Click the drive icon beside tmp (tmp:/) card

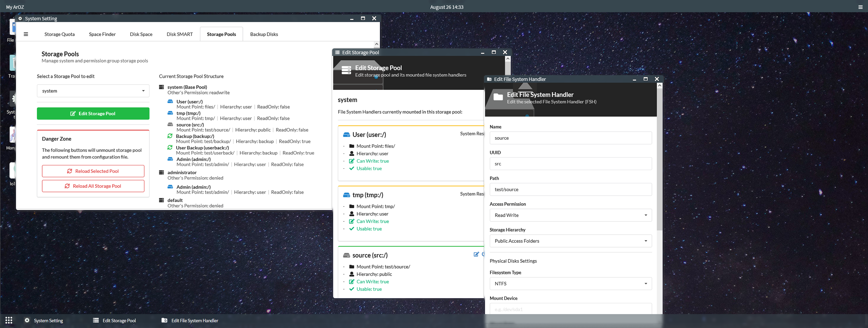(346, 195)
